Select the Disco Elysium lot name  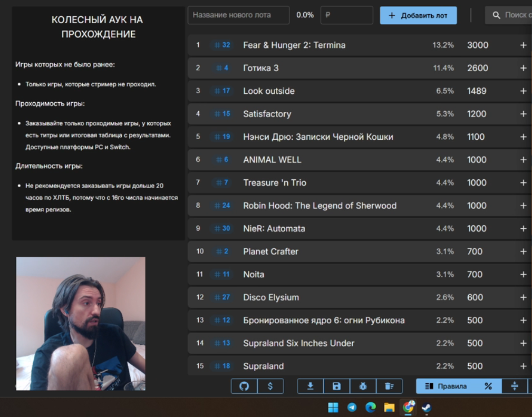271,297
